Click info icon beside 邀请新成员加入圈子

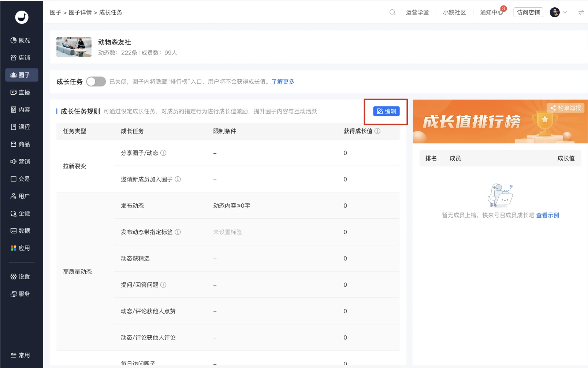tap(178, 179)
